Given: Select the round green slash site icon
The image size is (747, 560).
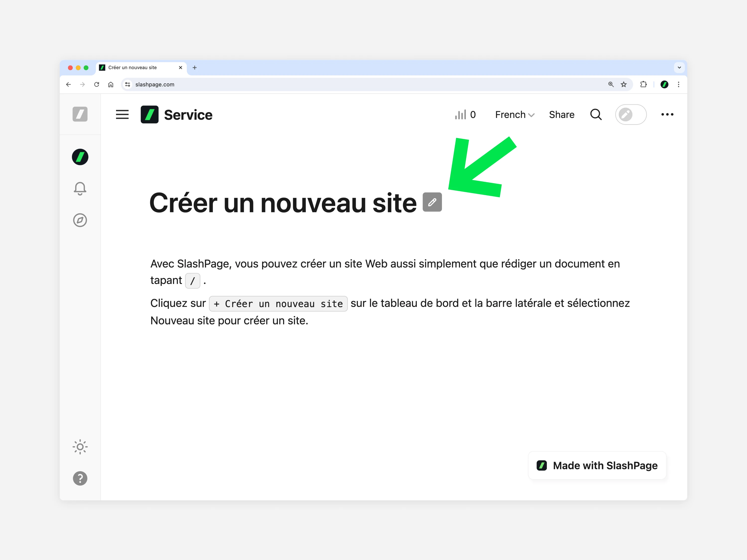Looking at the screenshot, I should tap(80, 157).
